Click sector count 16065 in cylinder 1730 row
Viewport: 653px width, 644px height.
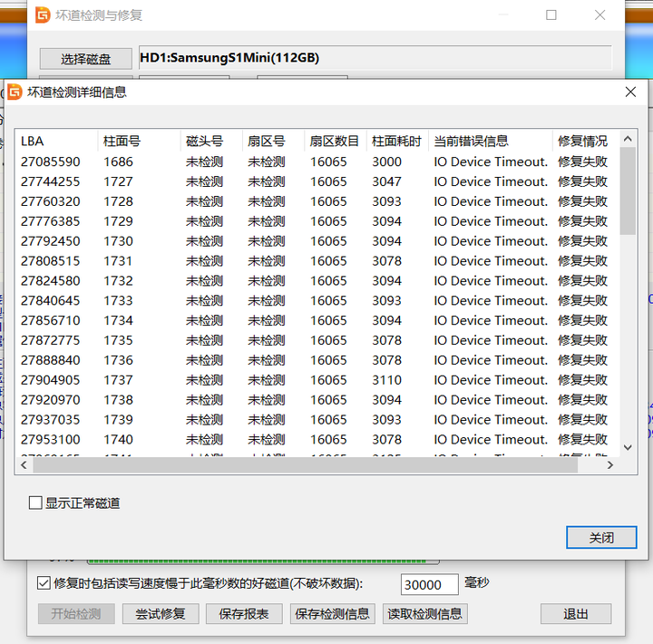click(x=328, y=241)
